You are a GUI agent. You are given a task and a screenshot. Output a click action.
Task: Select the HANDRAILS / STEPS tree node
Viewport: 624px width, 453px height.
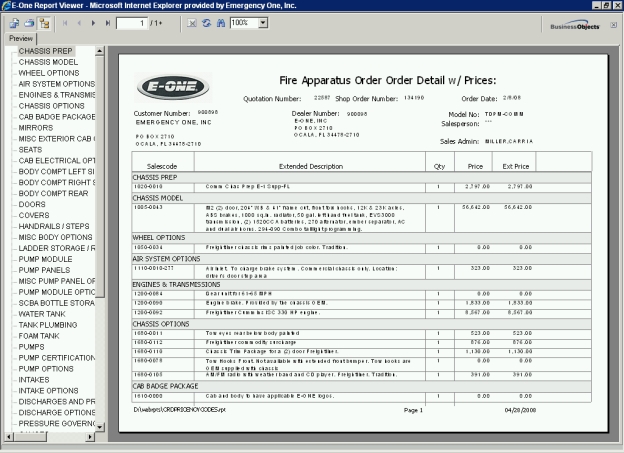pos(54,226)
